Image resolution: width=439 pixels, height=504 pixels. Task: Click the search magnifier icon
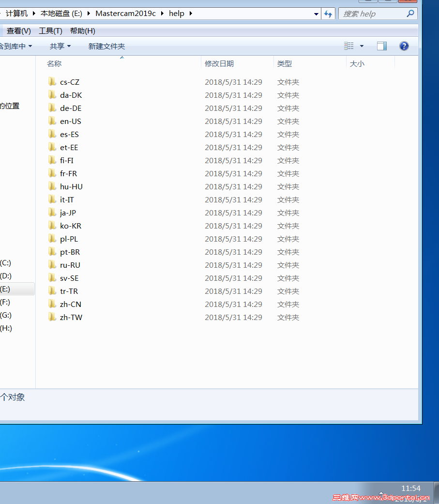click(410, 14)
